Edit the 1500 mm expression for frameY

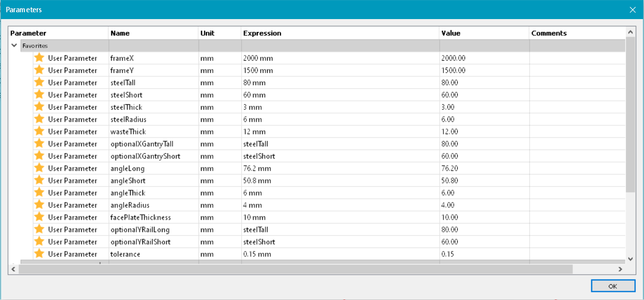click(340, 70)
